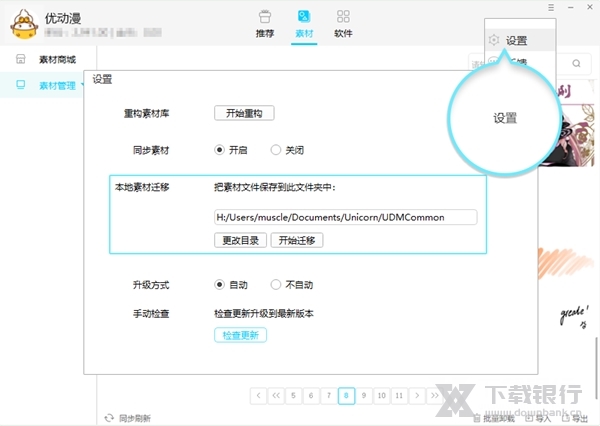The width and height of the screenshot is (600, 426).
Task: Click the search magnifier icon
Action: [x=576, y=64]
